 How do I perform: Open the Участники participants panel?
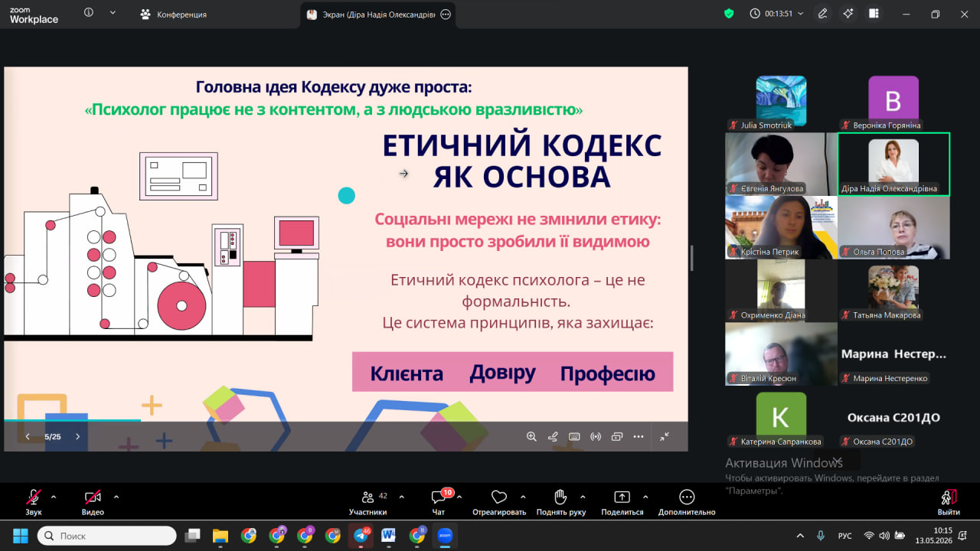click(x=368, y=502)
